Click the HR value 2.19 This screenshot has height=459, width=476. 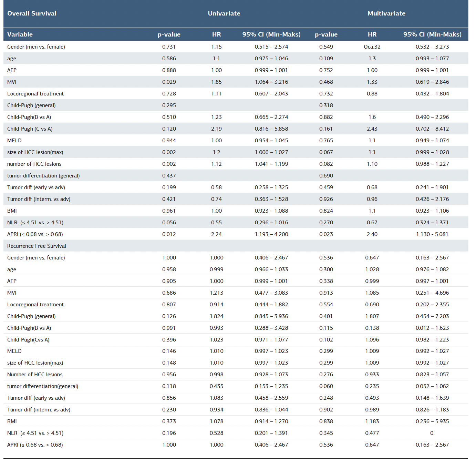(216, 129)
